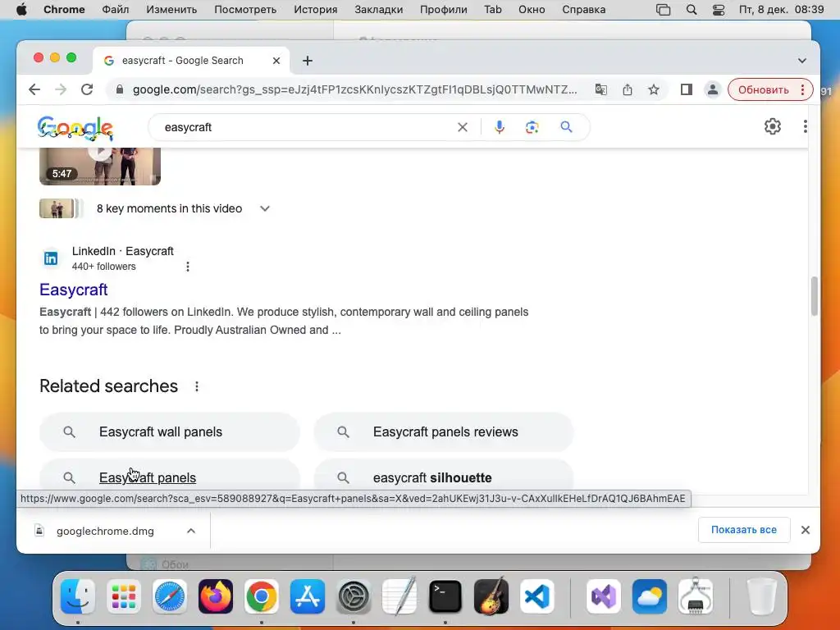Open the Справка menu
The image size is (840, 630).
click(584, 10)
